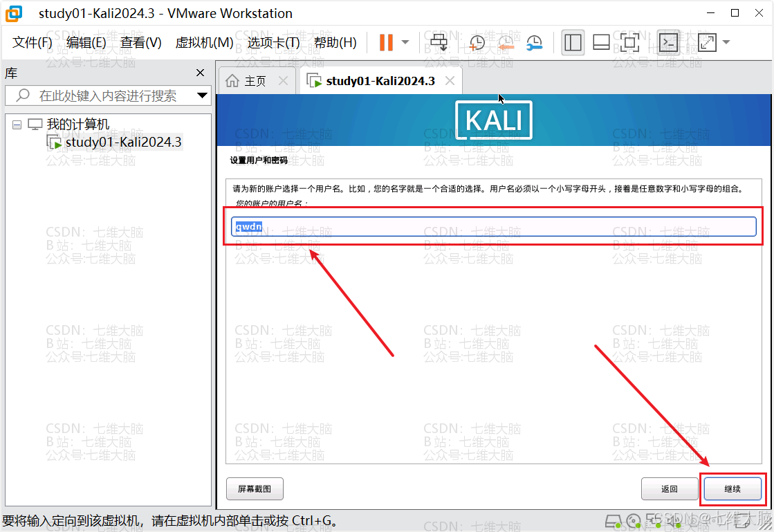Click the KALI logo banner
Viewport: 774px width, 532px height.
click(x=494, y=120)
